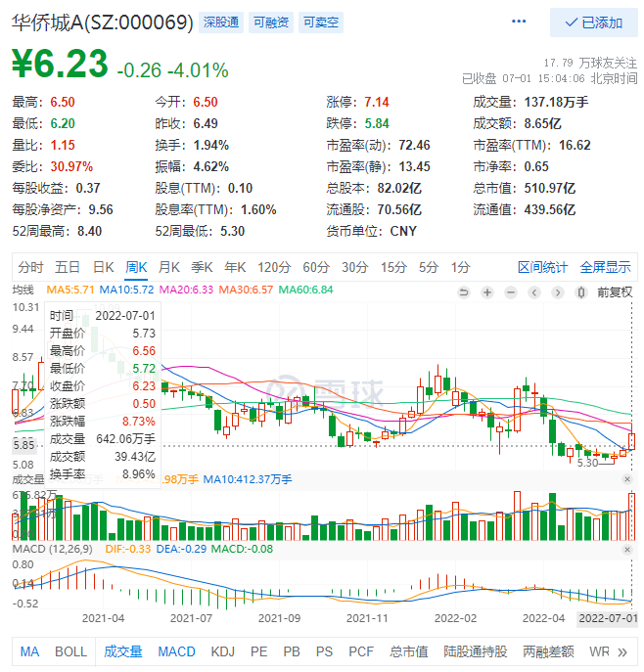Toggle the PS indicator

click(324, 652)
